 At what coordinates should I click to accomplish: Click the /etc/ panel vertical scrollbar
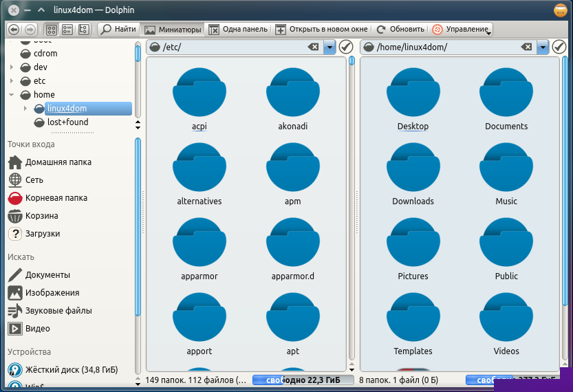352,208
